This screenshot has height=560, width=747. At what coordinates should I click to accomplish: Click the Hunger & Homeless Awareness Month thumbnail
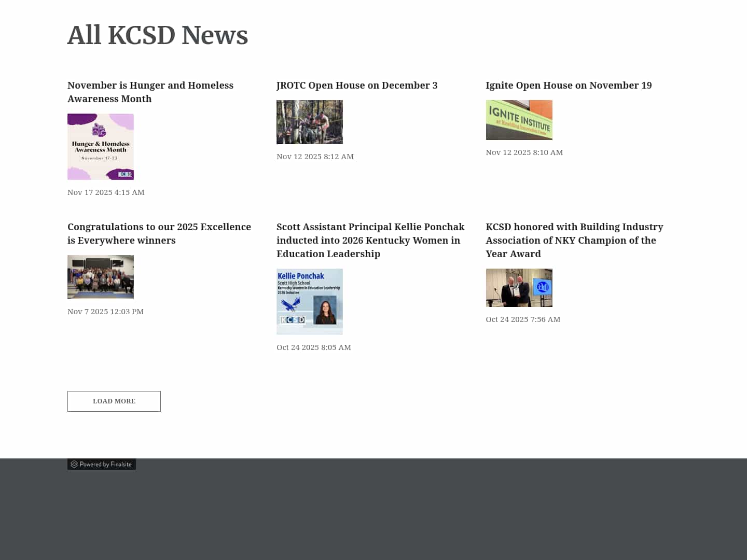pyautogui.click(x=101, y=147)
